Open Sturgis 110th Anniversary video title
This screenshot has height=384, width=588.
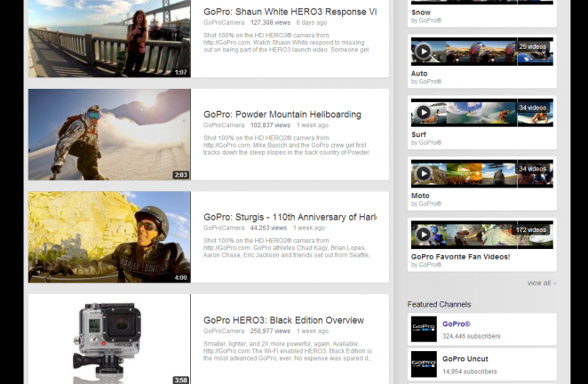[x=290, y=217]
